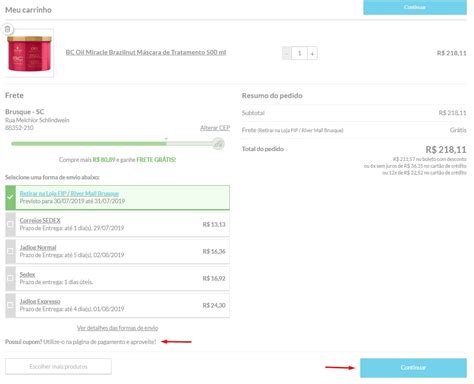Click Escolher mais produtos button
The image size is (474, 384).
click(58, 367)
